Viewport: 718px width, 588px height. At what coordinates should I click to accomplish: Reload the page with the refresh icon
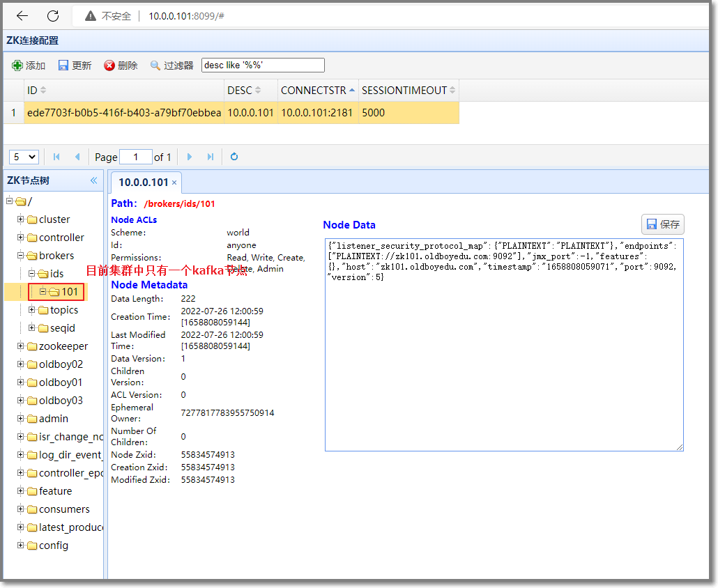53,16
